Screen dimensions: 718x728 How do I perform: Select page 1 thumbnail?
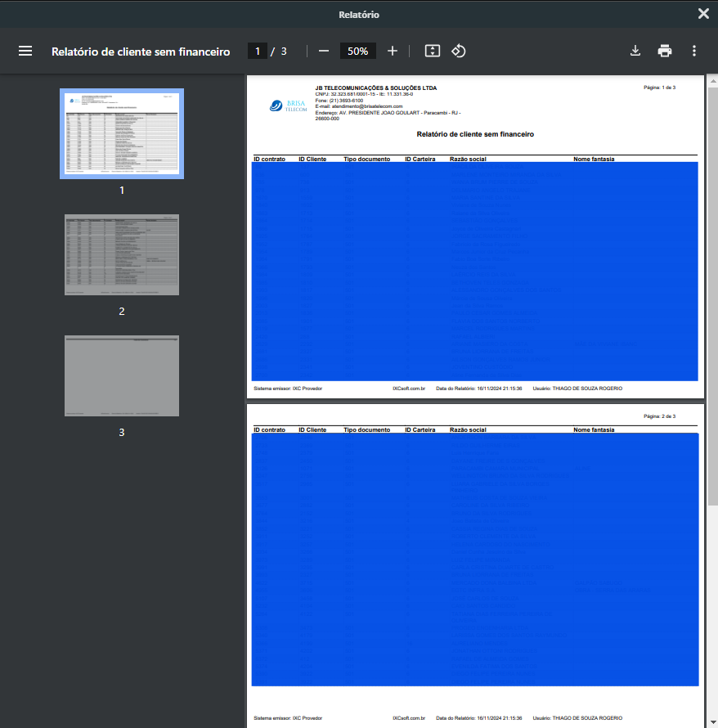coord(122,133)
